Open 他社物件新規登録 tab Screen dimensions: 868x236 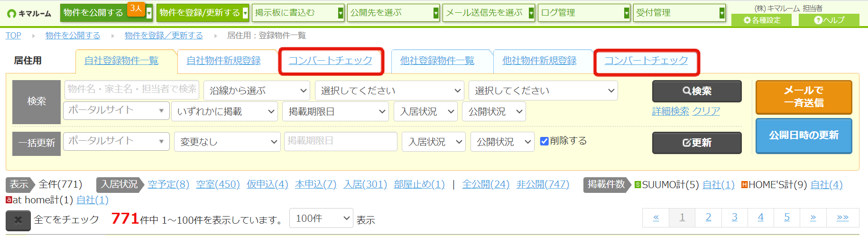coord(539,61)
